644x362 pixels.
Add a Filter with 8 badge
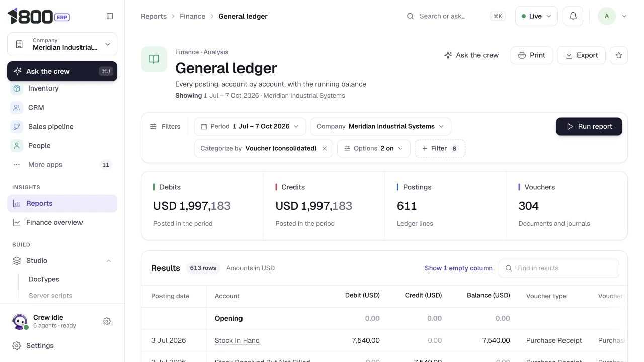pyautogui.click(x=440, y=148)
